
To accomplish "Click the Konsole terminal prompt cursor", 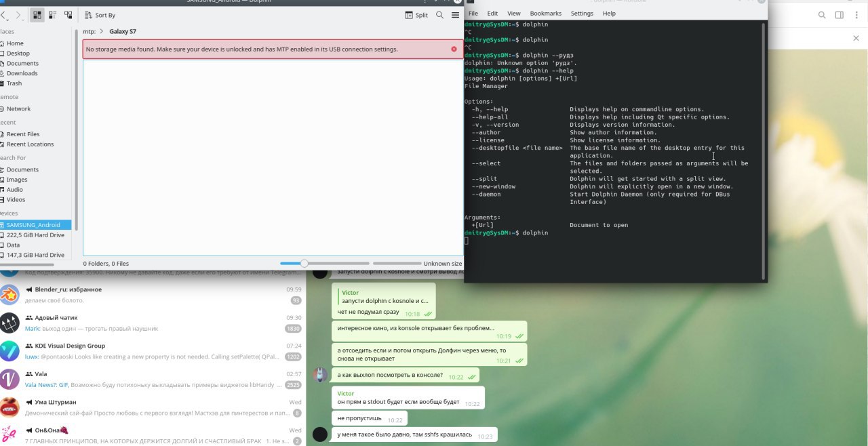I will pos(467,241).
